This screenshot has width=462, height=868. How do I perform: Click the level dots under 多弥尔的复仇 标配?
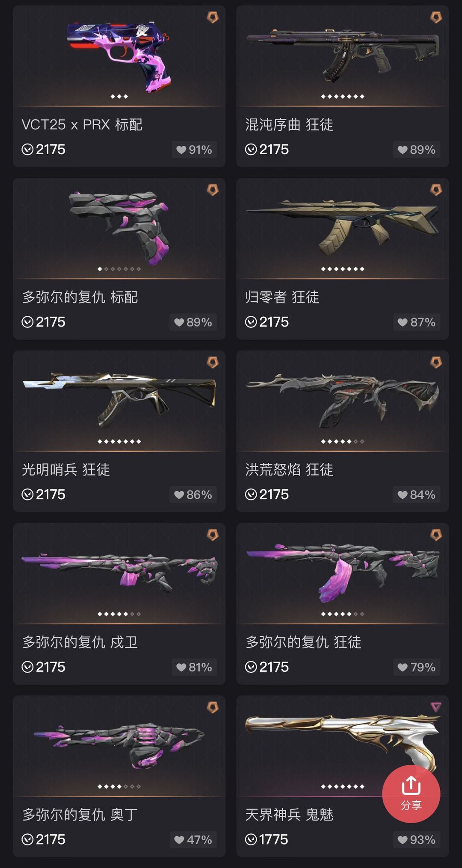119,269
